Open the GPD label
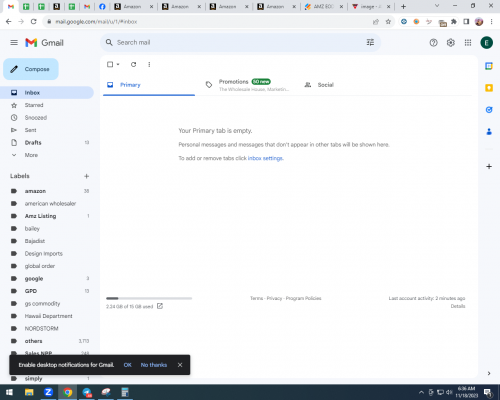500x400 pixels. pos(47,291)
